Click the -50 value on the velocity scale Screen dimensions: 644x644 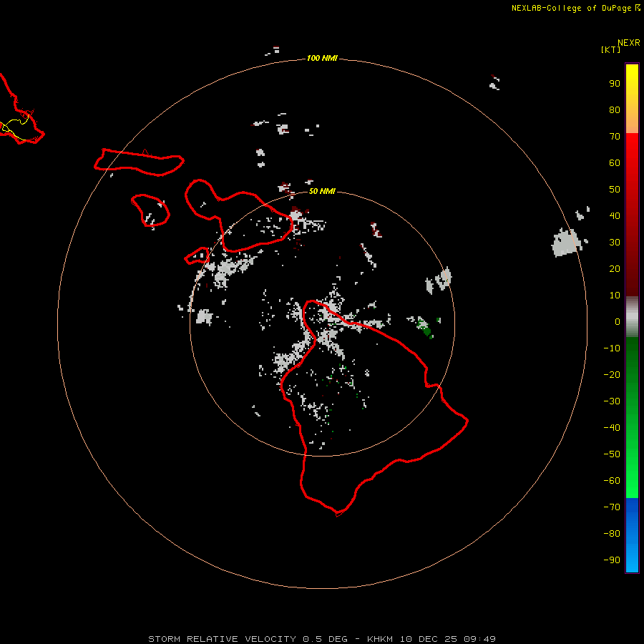612,454
